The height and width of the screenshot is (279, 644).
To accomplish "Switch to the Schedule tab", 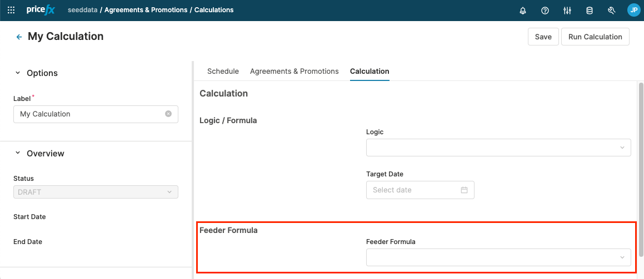I will [x=223, y=71].
